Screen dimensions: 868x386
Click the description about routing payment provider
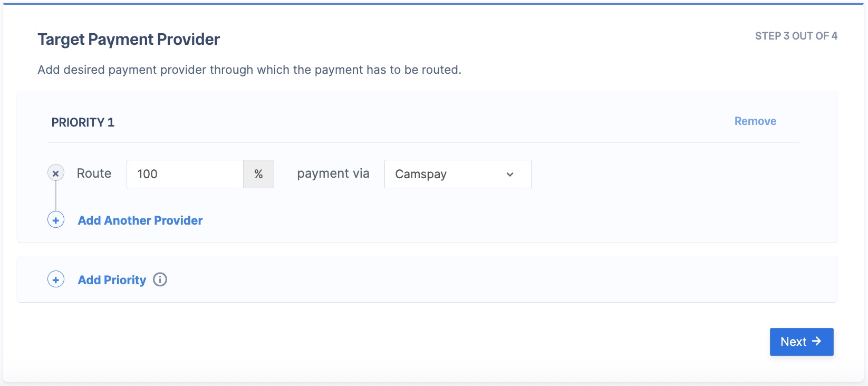pos(249,70)
